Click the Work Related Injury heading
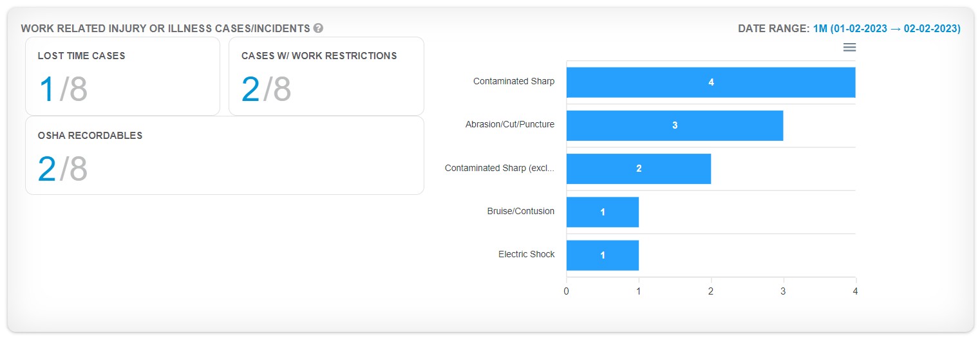Viewport: 980px width, 337px height. [x=165, y=29]
